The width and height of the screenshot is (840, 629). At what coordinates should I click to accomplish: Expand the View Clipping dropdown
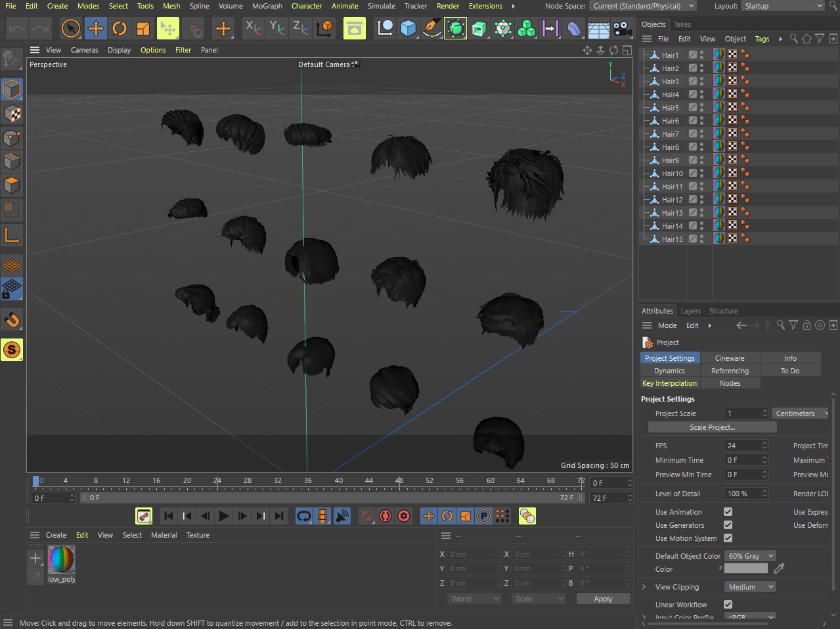coord(751,587)
